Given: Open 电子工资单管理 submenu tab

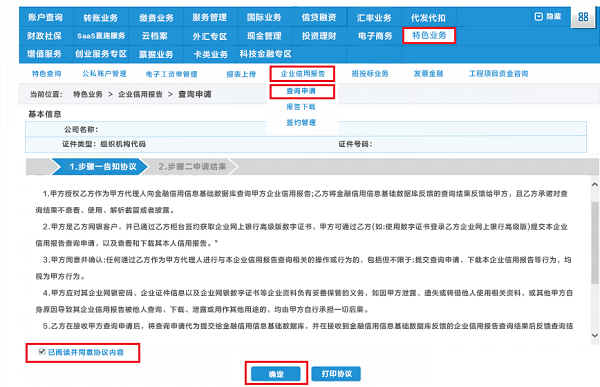Looking at the screenshot, I should coord(171,74).
